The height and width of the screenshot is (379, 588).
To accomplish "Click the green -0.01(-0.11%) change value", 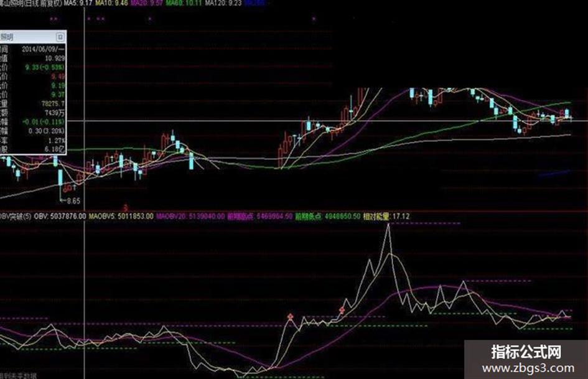I will 44,121.
